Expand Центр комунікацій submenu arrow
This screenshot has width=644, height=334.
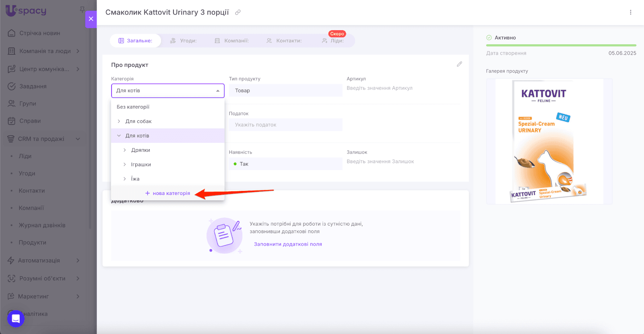click(x=78, y=69)
